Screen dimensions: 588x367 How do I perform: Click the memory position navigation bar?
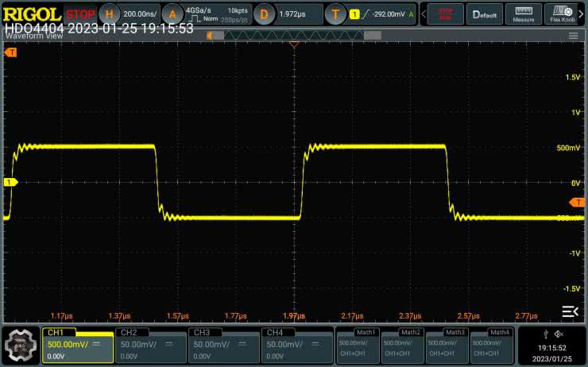[294, 36]
